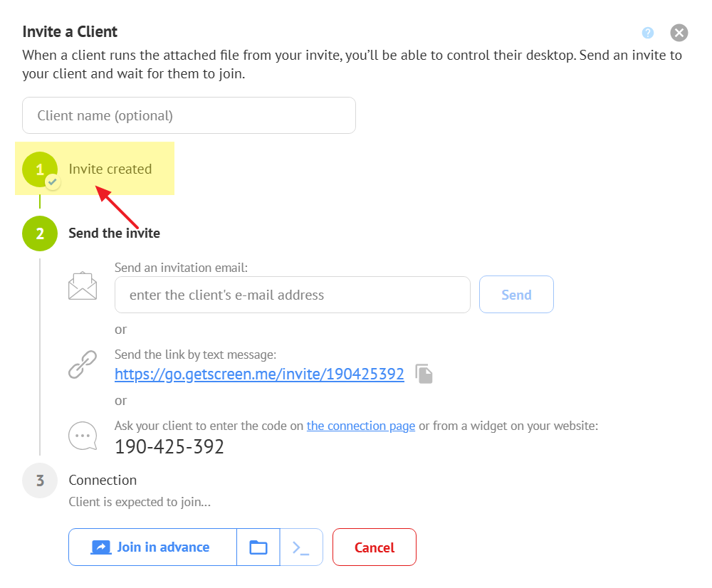Open the go.getscreen.me invite link
This screenshot has height=588, width=712.
pyautogui.click(x=259, y=374)
